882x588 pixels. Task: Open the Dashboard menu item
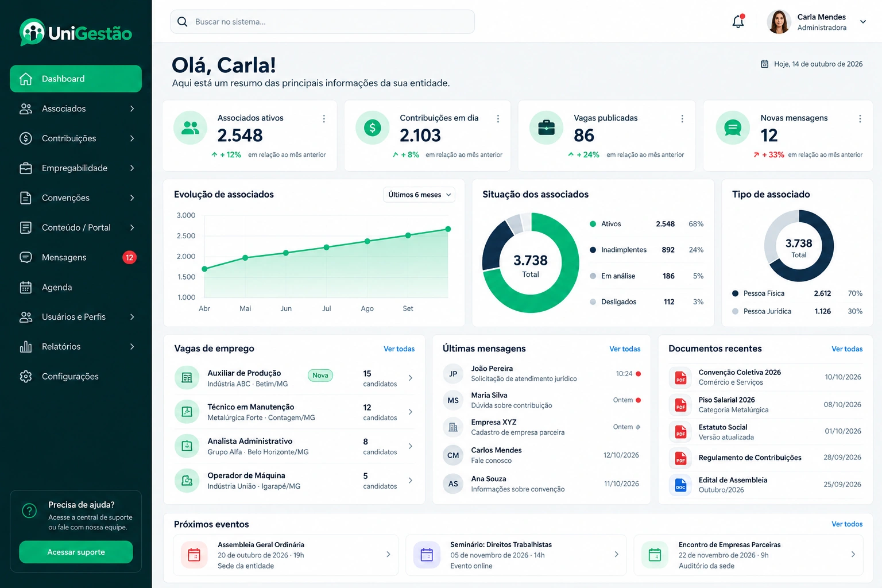point(76,79)
